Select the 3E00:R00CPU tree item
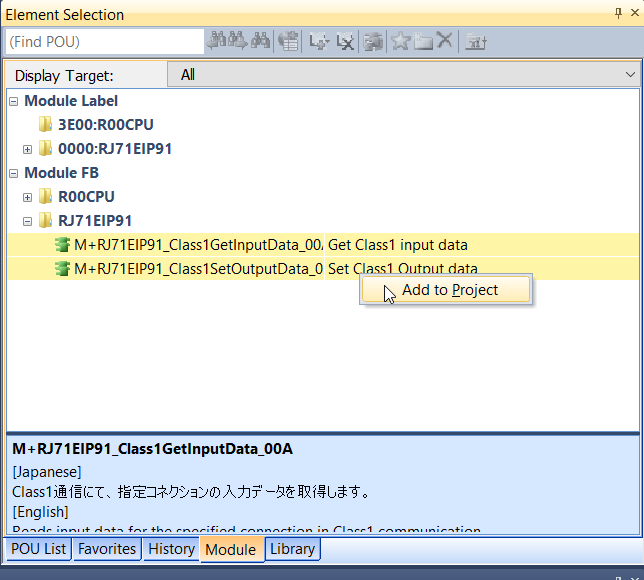This screenshot has height=580, width=644. coord(106,124)
